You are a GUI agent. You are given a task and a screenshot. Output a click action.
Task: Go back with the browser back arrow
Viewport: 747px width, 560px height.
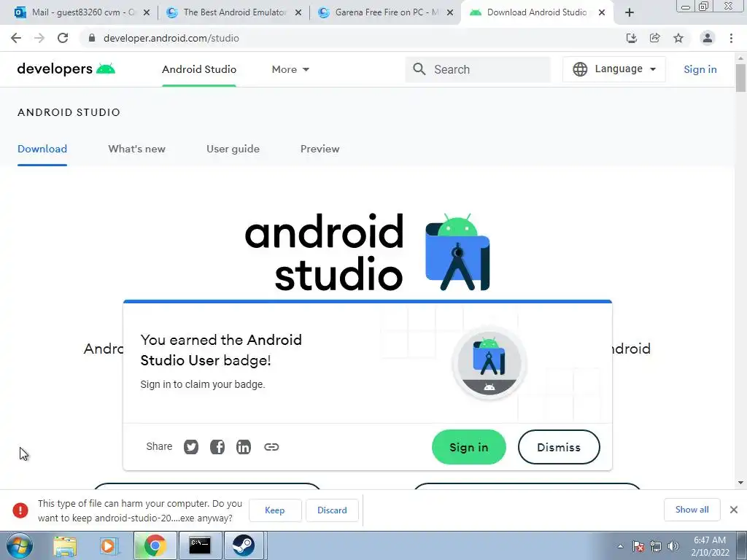(x=16, y=38)
